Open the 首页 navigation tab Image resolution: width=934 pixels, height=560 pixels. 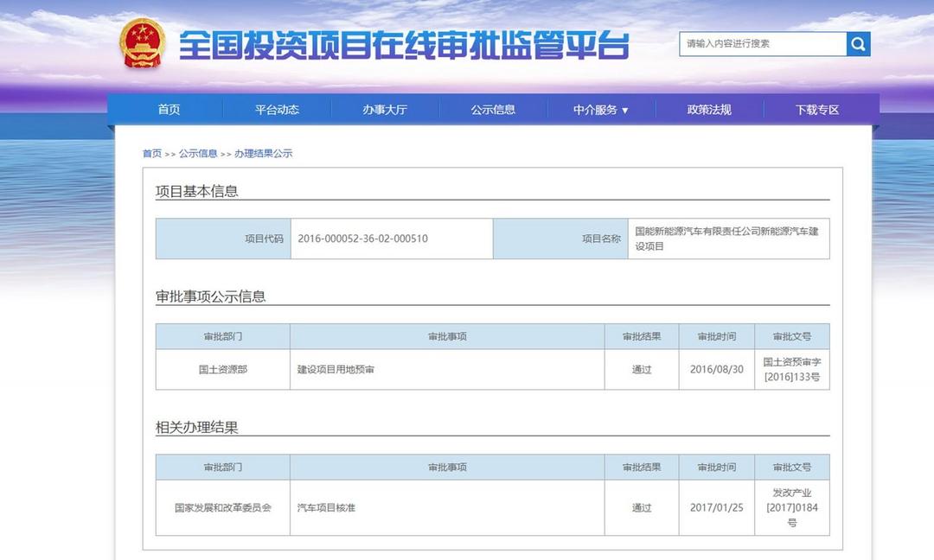(x=169, y=110)
